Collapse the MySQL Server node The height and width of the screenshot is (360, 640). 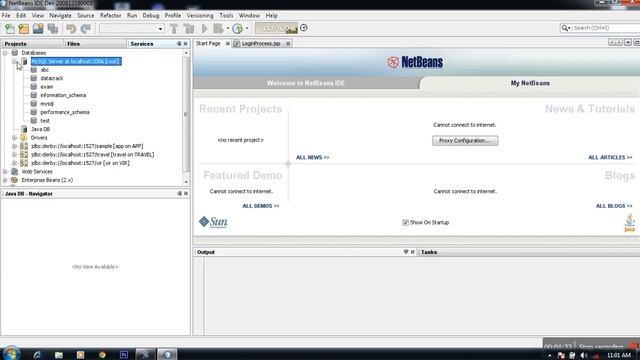coord(15,61)
